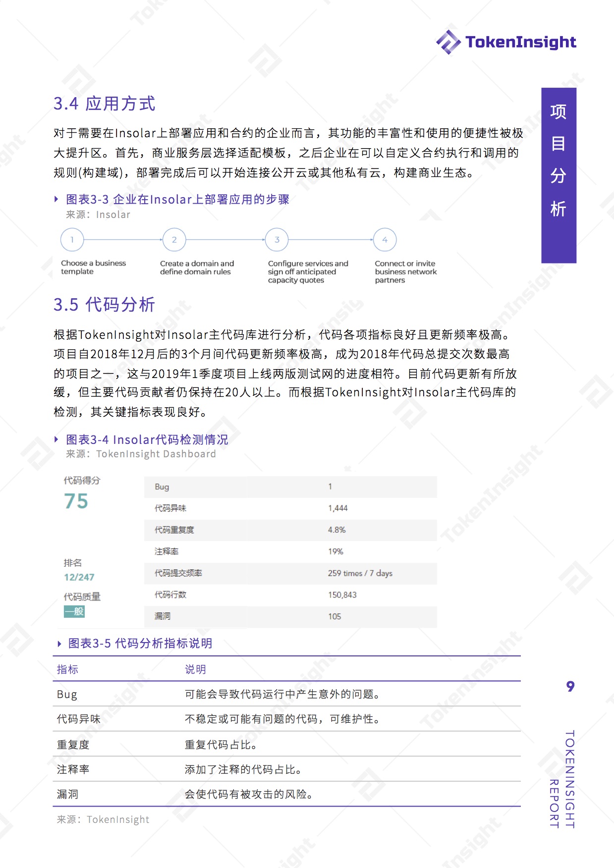The width and height of the screenshot is (614, 868).
Task: Click the step 3 circle icon
Action: [277, 240]
